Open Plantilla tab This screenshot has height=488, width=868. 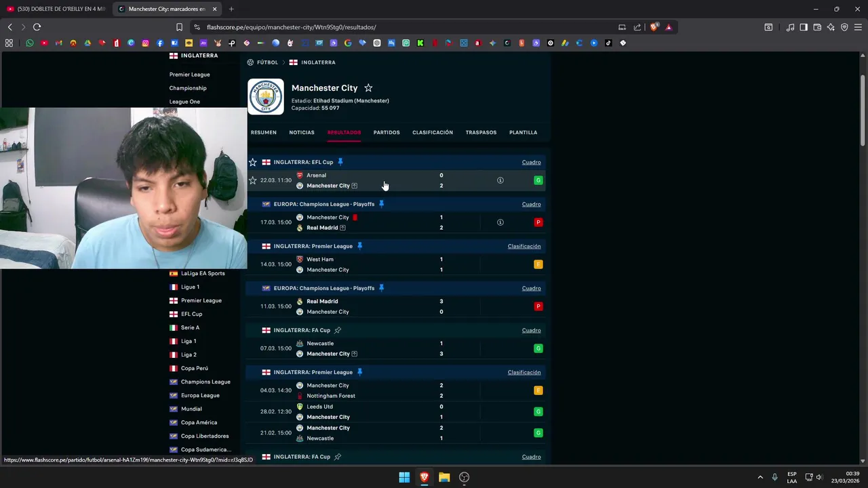click(523, 132)
